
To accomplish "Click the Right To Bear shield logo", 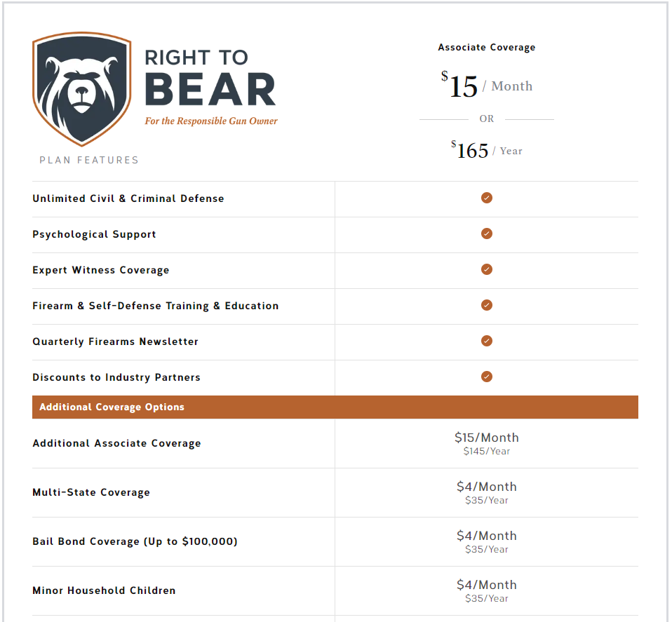I will pyautogui.click(x=82, y=89).
